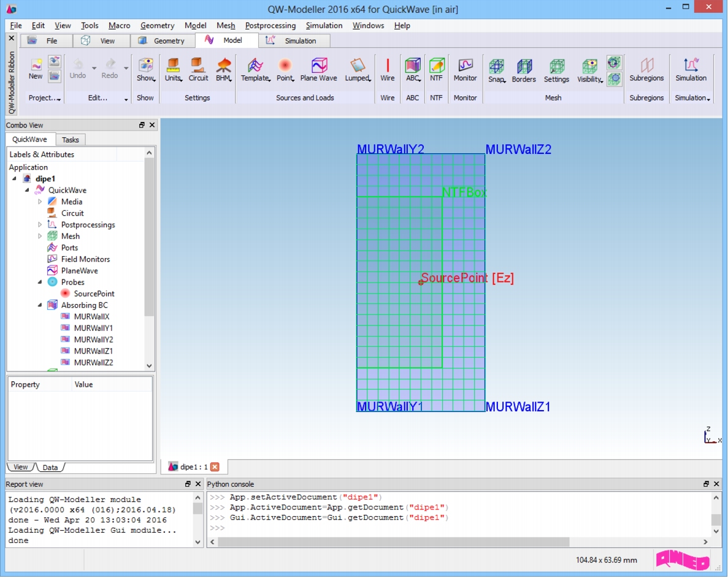Screen dimensions: 728x578
Task: Click the Undo arrow icon in the ribbon
Action: tap(78, 64)
